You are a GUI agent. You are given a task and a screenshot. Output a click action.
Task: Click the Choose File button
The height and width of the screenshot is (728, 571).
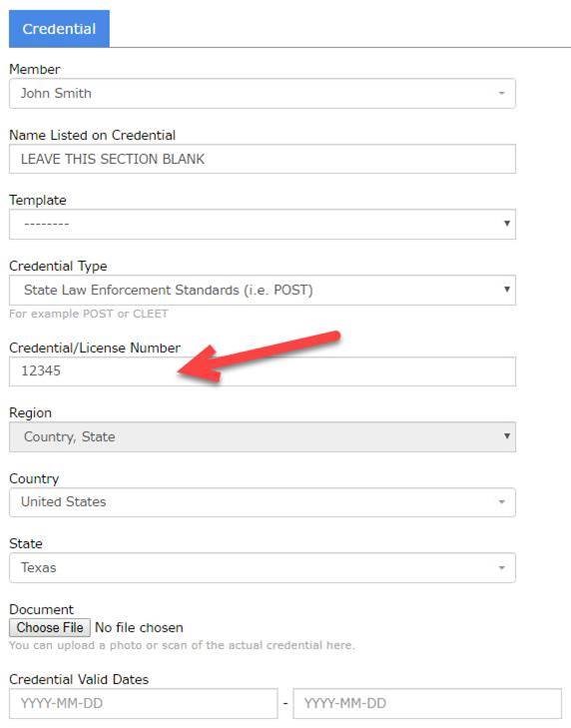pyautogui.click(x=50, y=628)
